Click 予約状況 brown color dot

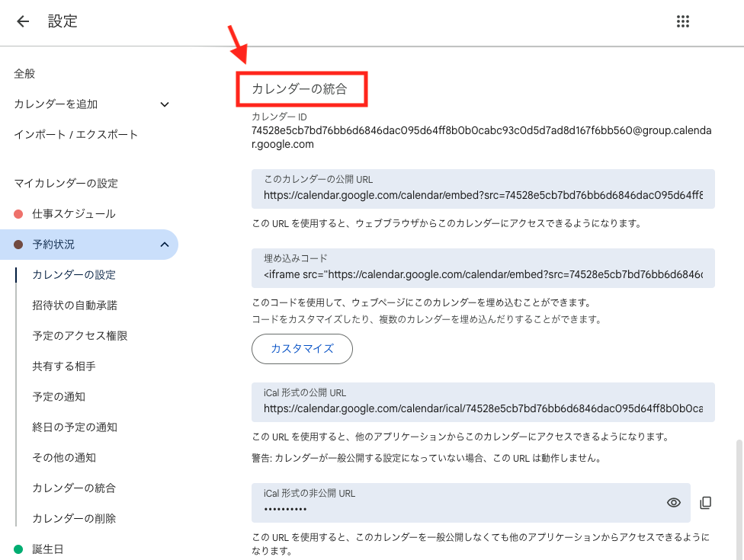coord(18,245)
